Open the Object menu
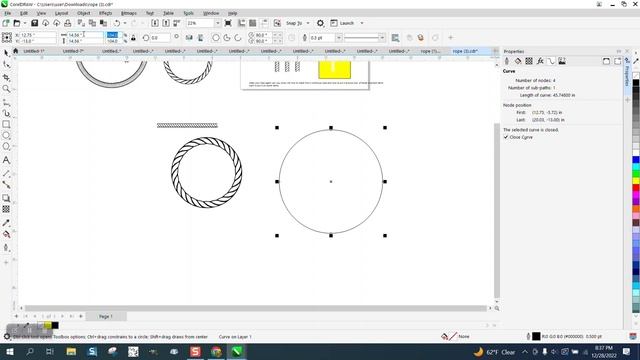The height and width of the screenshot is (360, 640). [84, 13]
